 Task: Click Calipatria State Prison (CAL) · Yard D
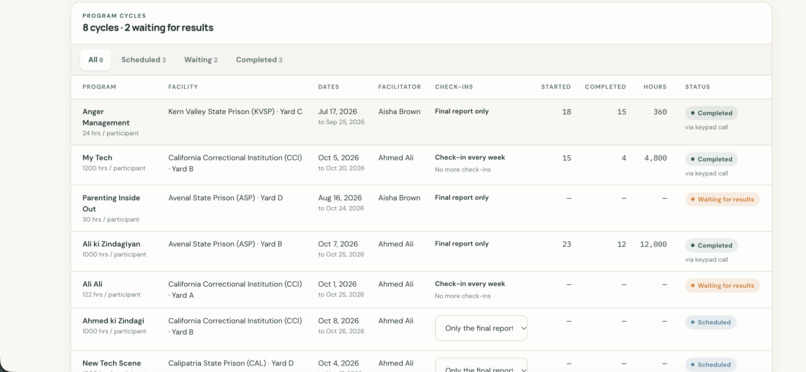pos(231,363)
